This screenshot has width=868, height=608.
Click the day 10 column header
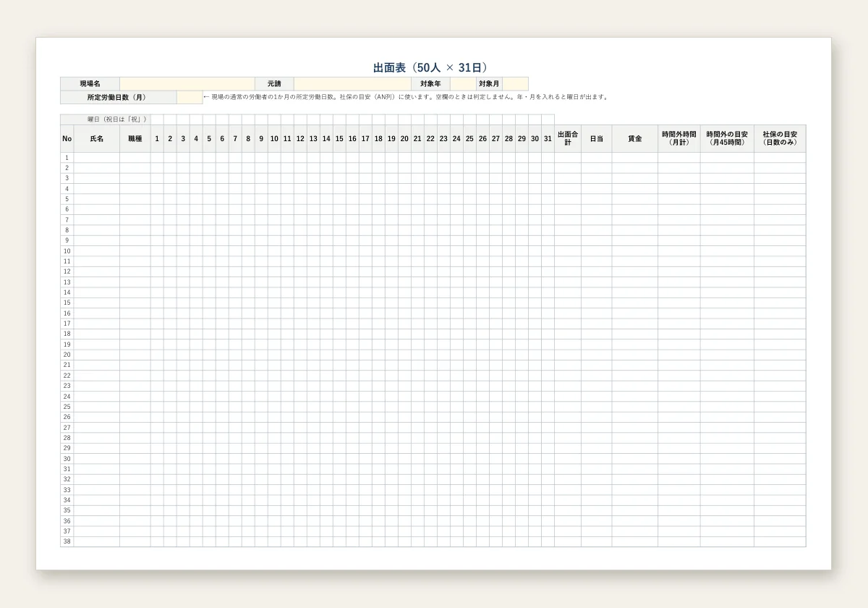tap(274, 138)
